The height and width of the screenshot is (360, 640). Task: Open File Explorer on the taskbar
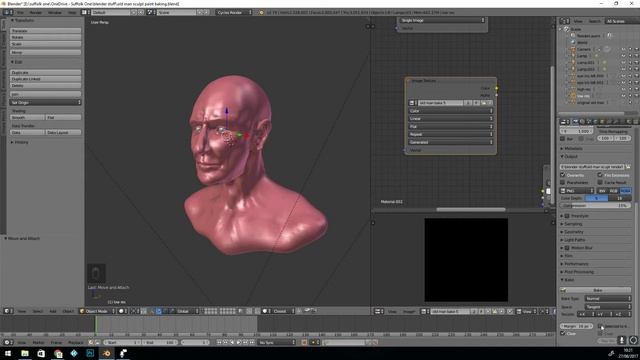click(x=25, y=353)
